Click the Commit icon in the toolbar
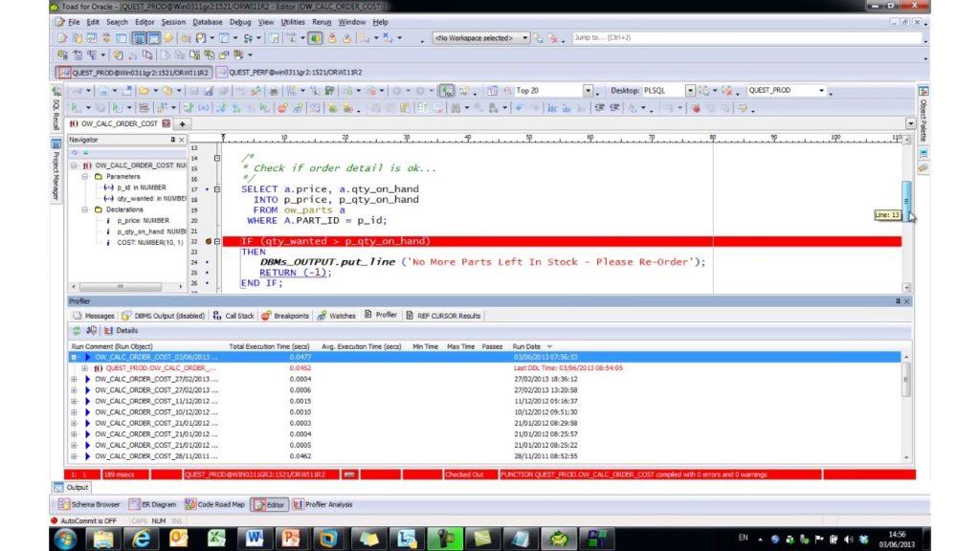 click(333, 41)
